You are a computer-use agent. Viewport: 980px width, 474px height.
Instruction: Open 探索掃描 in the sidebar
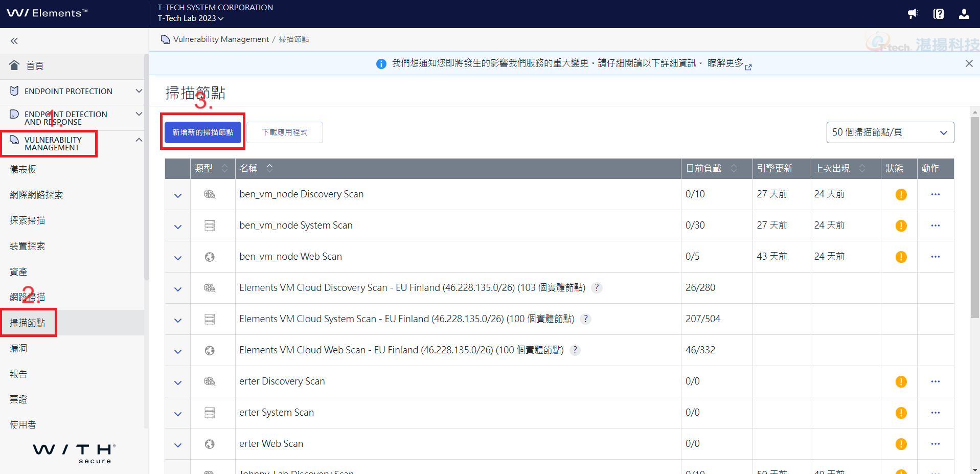point(28,220)
